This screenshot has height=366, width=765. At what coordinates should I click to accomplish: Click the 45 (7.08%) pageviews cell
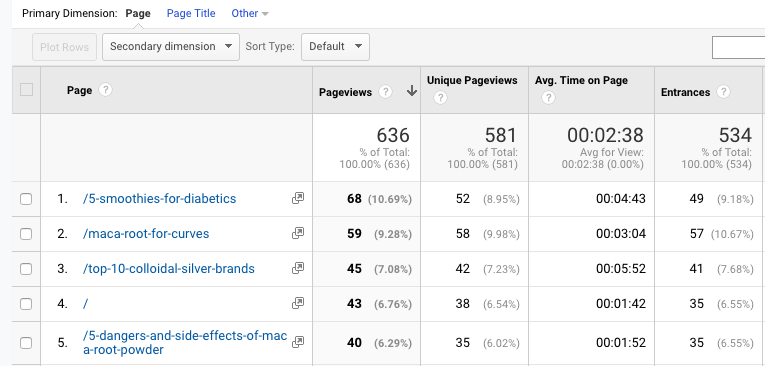click(x=366, y=269)
